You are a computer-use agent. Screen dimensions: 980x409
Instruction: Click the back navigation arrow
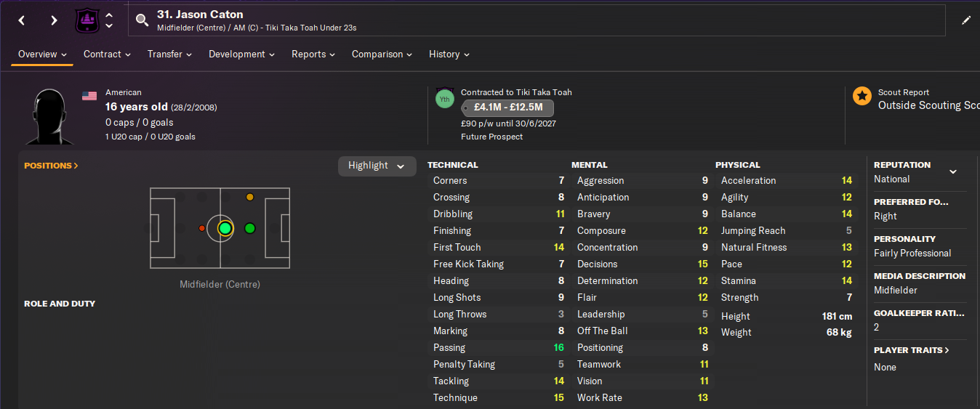coord(22,20)
